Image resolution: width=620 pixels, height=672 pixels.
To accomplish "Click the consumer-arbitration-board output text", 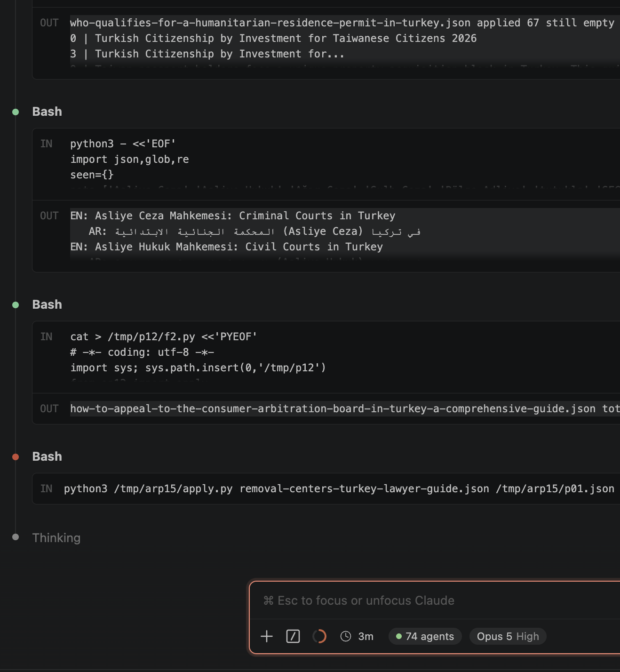I will (345, 408).
